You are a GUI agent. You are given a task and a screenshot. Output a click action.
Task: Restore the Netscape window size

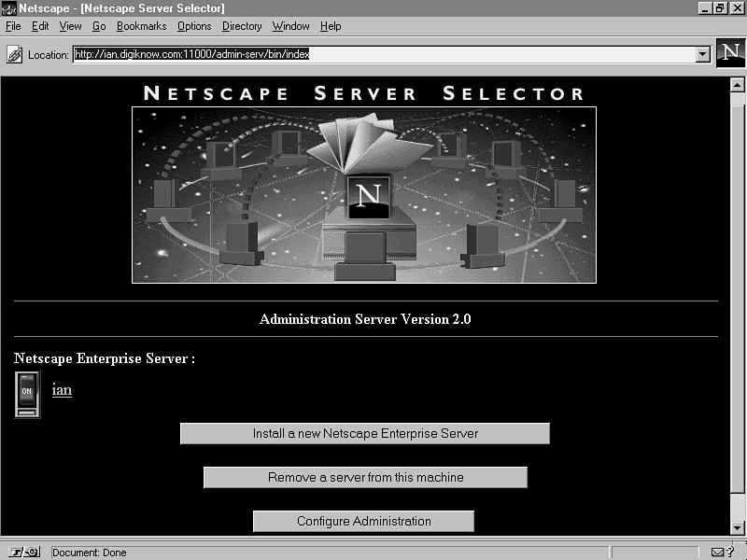coord(720,8)
